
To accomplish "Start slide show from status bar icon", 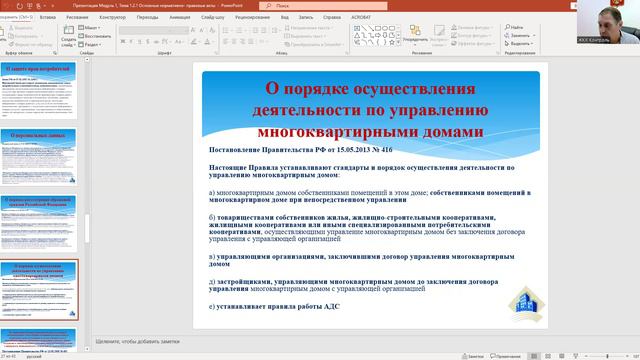I will pos(576,356).
